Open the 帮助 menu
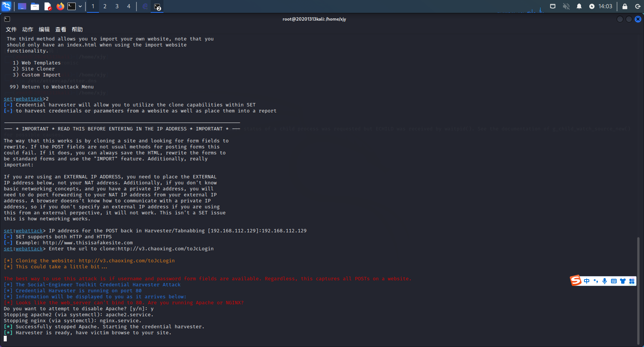The width and height of the screenshot is (644, 347). (x=77, y=30)
